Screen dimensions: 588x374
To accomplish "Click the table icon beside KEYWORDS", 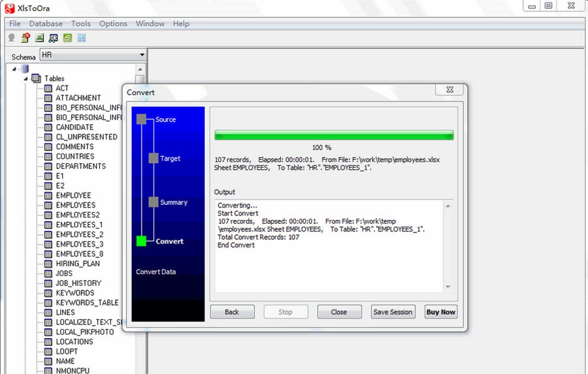I will point(48,293).
